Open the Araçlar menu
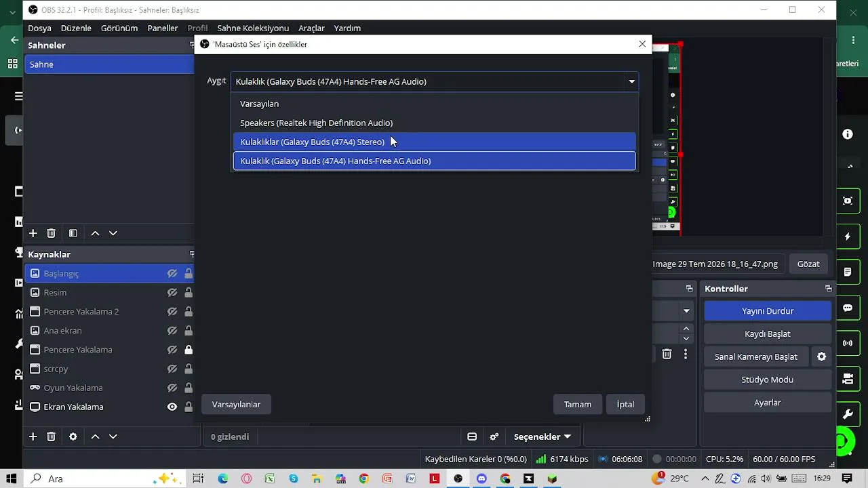This screenshot has height=488, width=868. point(312,28)
